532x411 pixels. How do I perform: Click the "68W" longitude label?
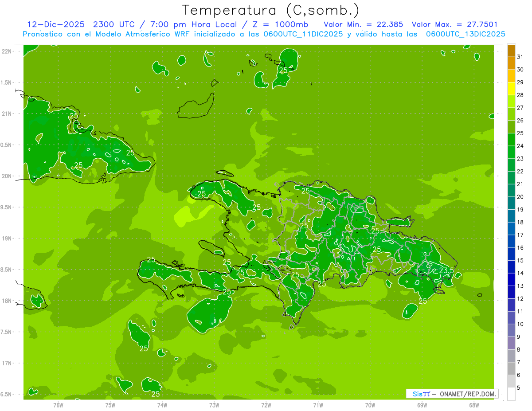pyautogui.click(x=474, y=405)
